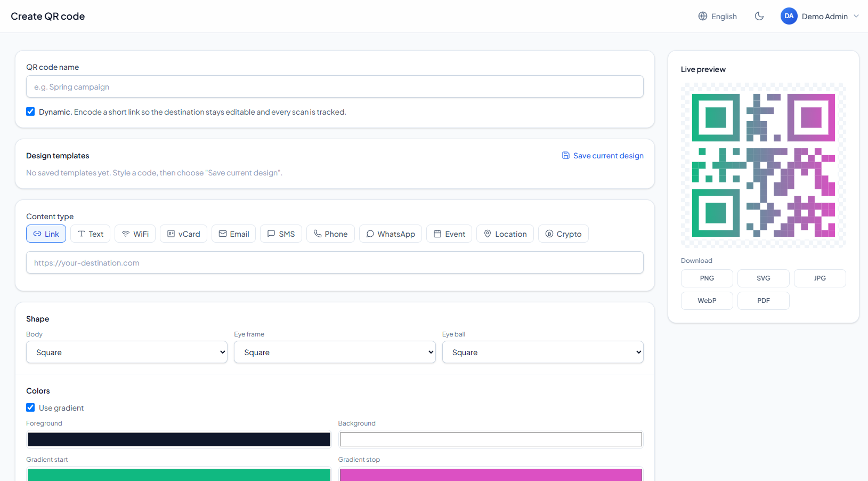Screen dimensions: 868x481
Task: Toggle dark mode moon icon
Action: (x=759, y=17)
